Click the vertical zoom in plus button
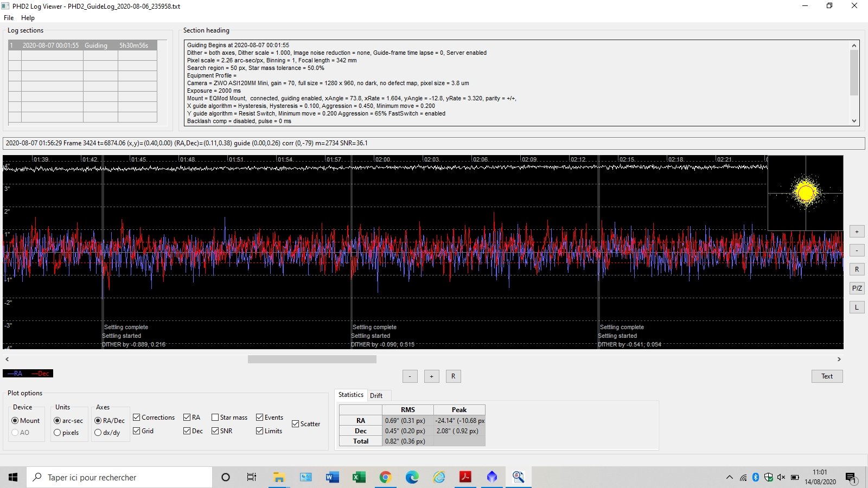The height and width of the screenshot is (488, 868). tap(857, 232)
